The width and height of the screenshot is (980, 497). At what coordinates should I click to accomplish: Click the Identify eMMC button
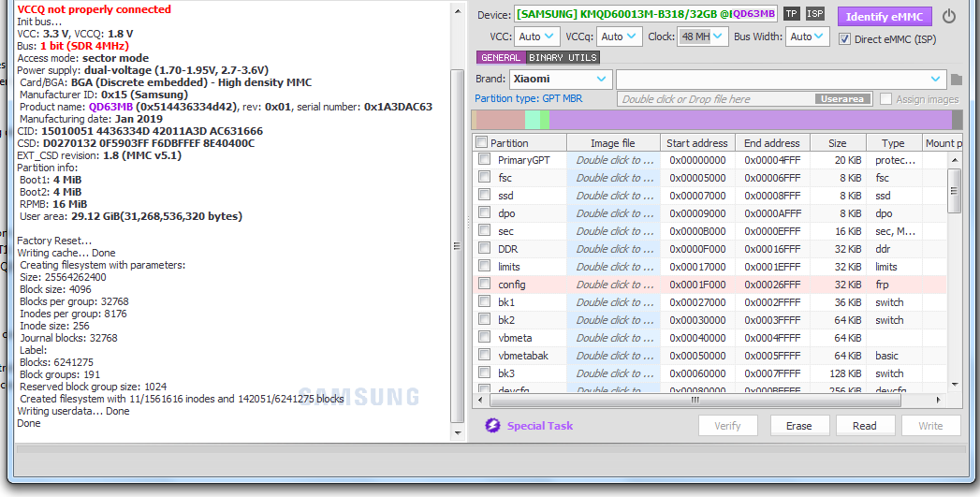(x=884, y=16)
